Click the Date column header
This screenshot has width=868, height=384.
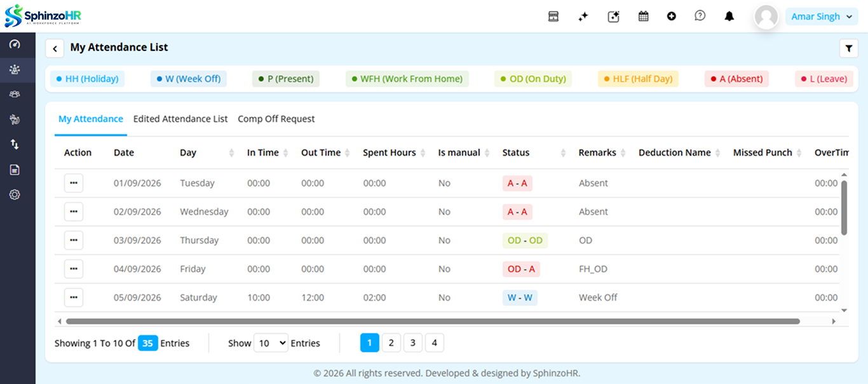pos(124,153)
